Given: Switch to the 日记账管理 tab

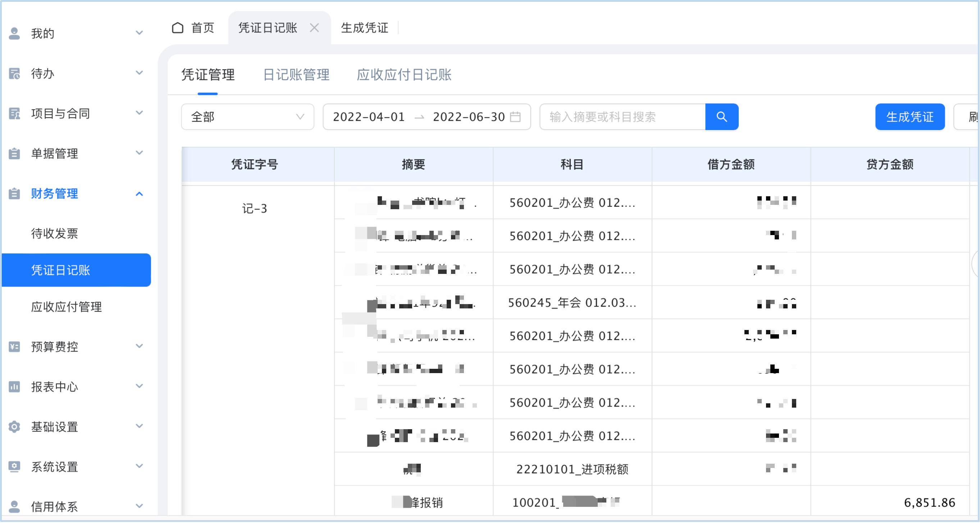Looking at the screenshot, I should click(x=296, y=75).
